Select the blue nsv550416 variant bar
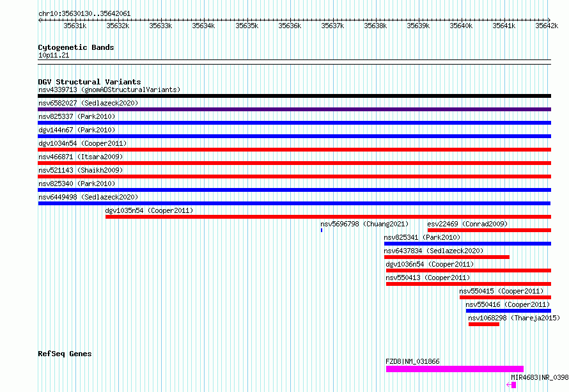 tap(508, 311)
